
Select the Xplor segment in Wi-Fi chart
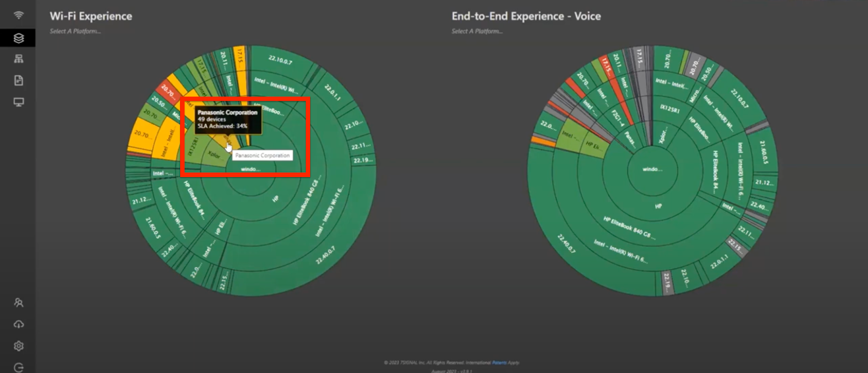214,155
